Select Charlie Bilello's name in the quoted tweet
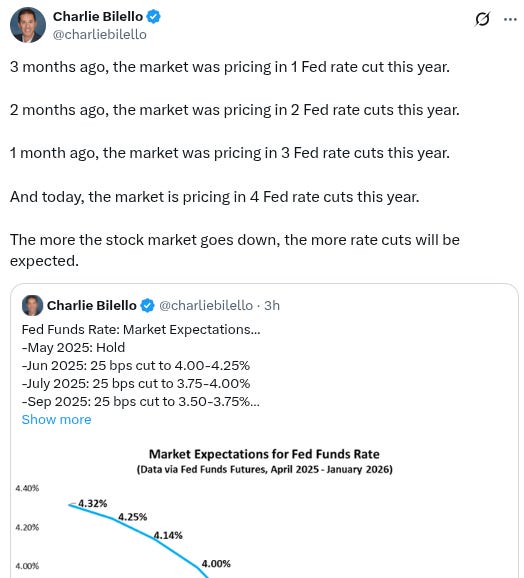This screenshot has width=524, height=578. coord(91,306)
